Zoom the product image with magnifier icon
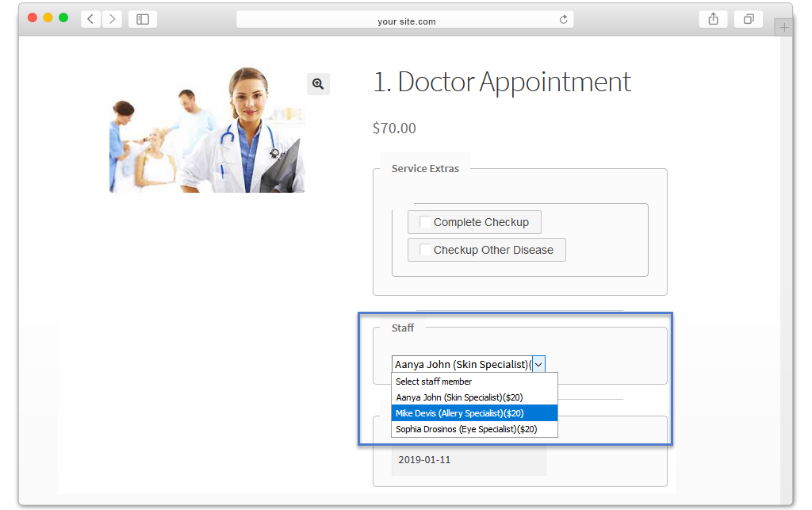Viewport: 812px width, 510px height. pos(318,84)
